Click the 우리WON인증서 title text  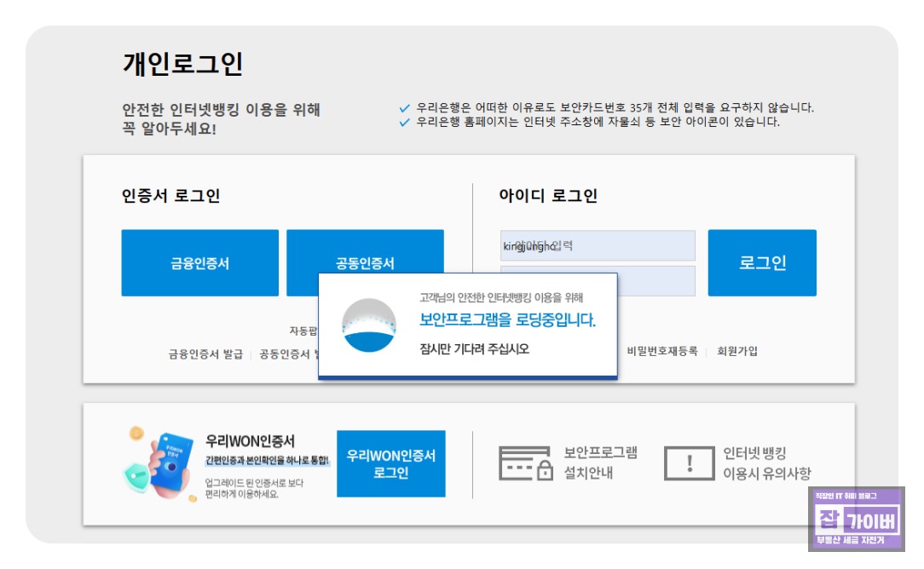pyautogui.click(x=250, y=441)
